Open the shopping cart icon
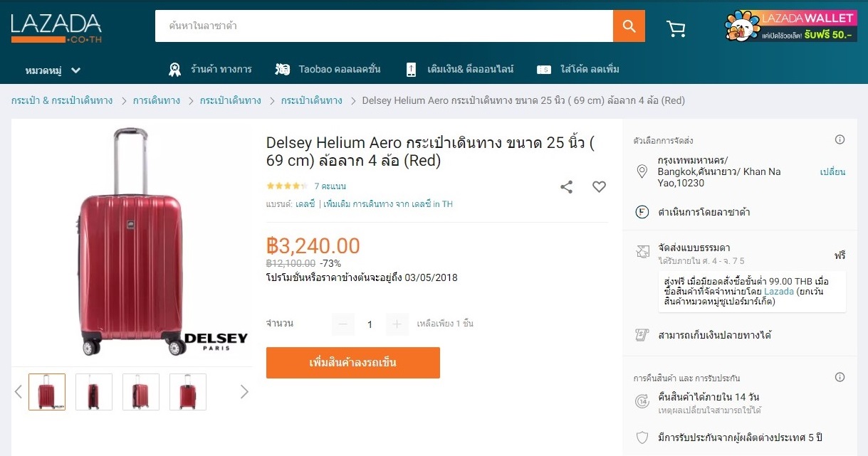The image size is (868, 456). pos(675,28)
